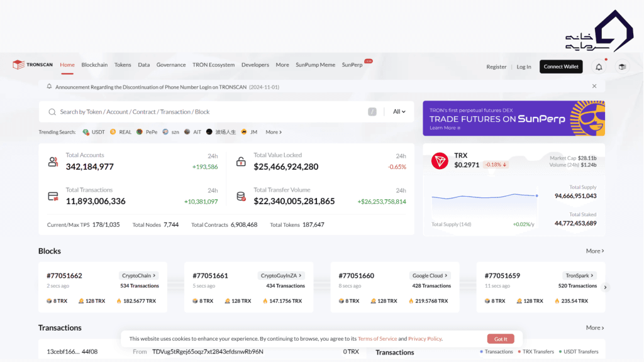Toggle USDT Transfers legend item
This screenshot has width=644, height=362.
point(578,351)
